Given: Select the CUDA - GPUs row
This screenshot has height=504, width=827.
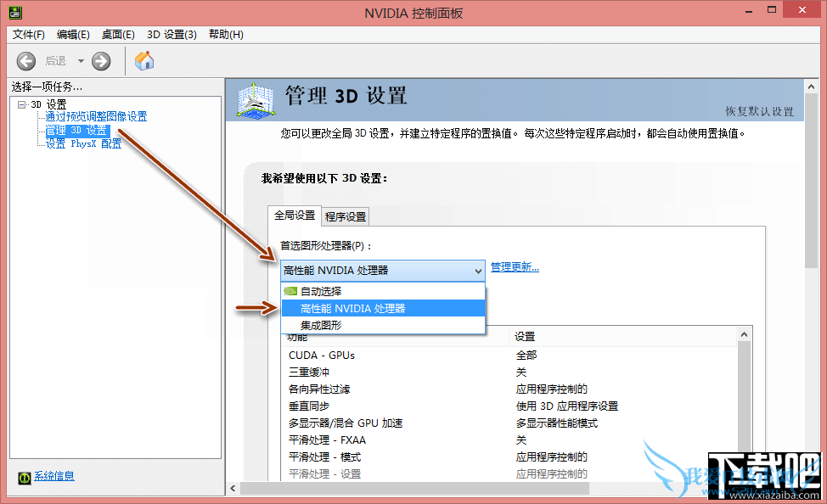Looking at the screenshot, I should tap(510, 356).
